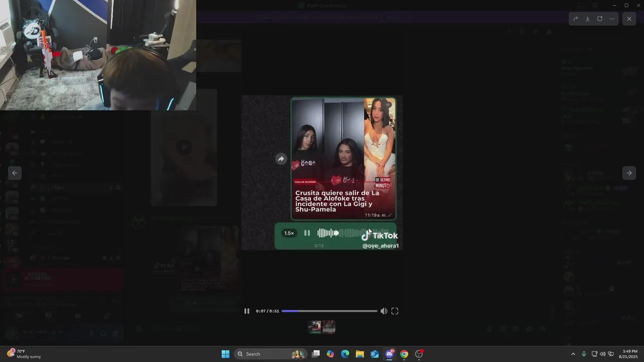Image resolution: width=644 pixels, height=362 pixels.
Task: Open Microsoft Edge from taskbar
Action: pos(345,354)
